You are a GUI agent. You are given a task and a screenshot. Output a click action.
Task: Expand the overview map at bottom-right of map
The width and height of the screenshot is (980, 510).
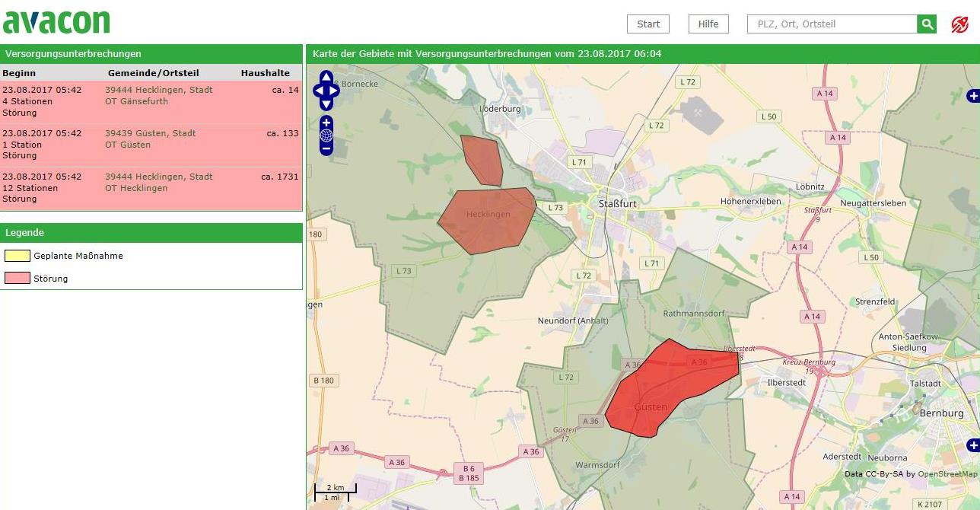pos(972,445)
